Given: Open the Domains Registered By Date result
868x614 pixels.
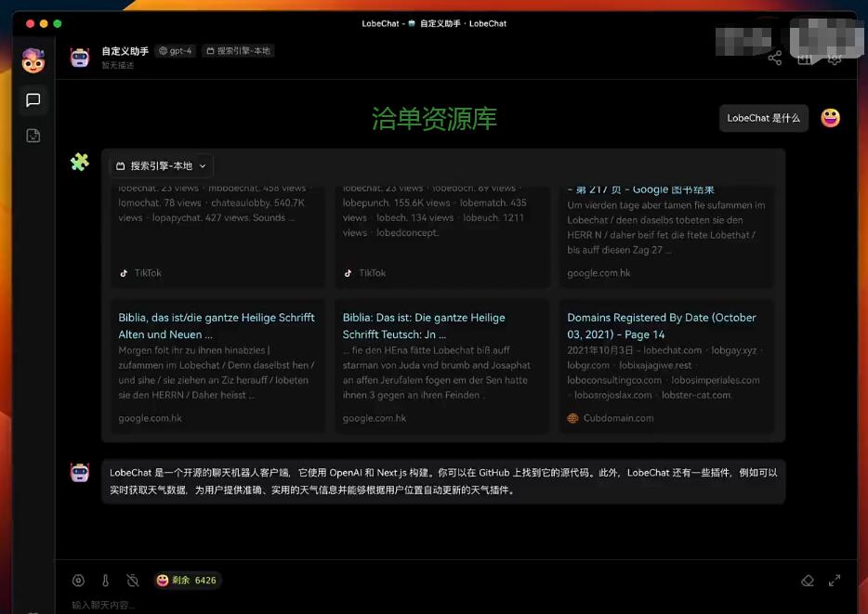Looking at the screenshot, I should coord(661,326).
